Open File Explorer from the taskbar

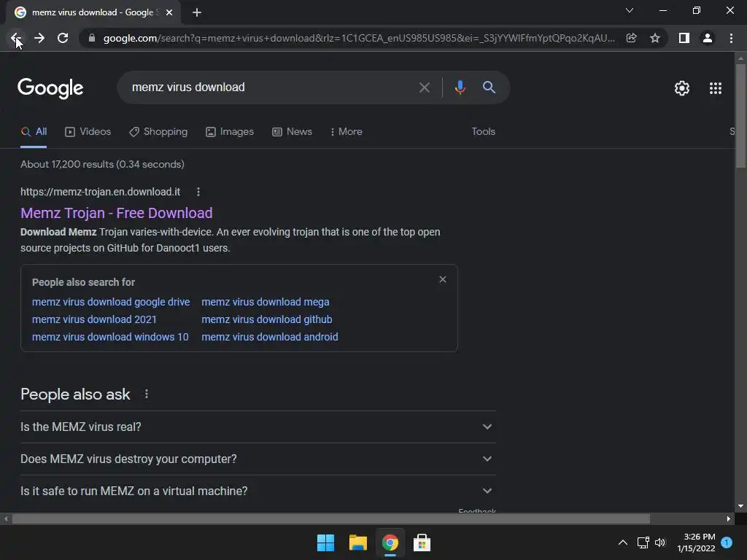357,542
